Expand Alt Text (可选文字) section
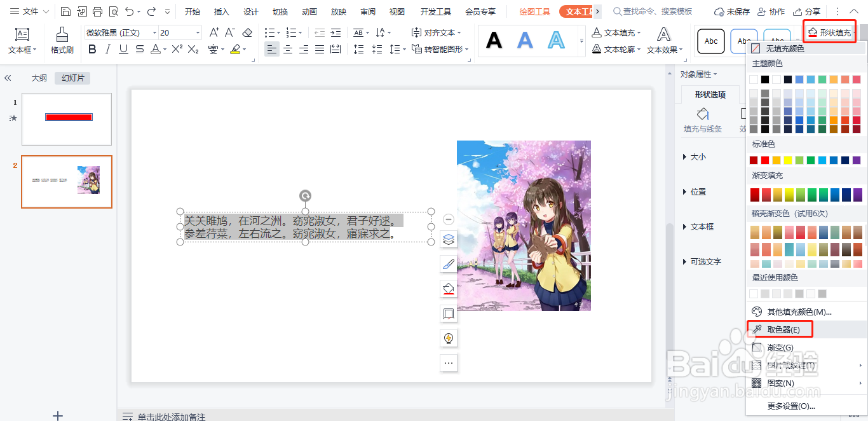The width and height of the screenshot is (868, 421). (702, 261)
